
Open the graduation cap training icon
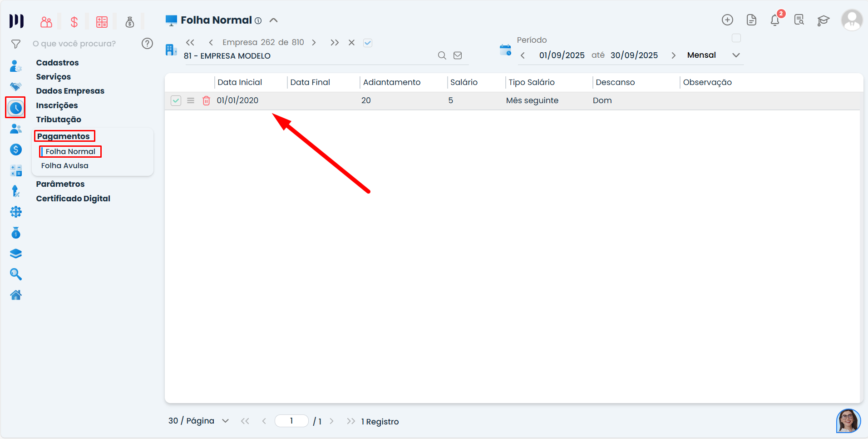[823, 20]
